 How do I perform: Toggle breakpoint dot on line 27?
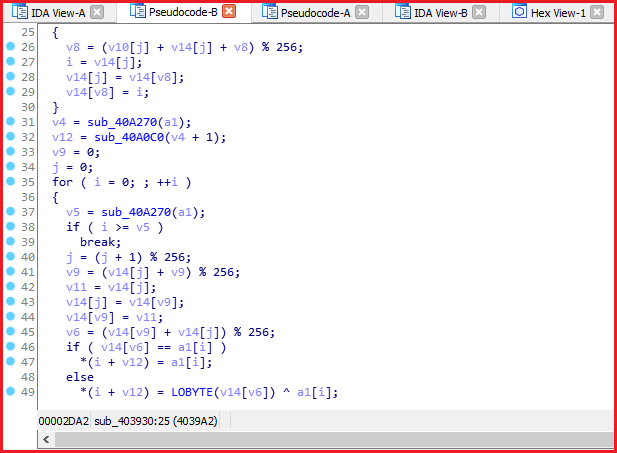coord(11,61)
